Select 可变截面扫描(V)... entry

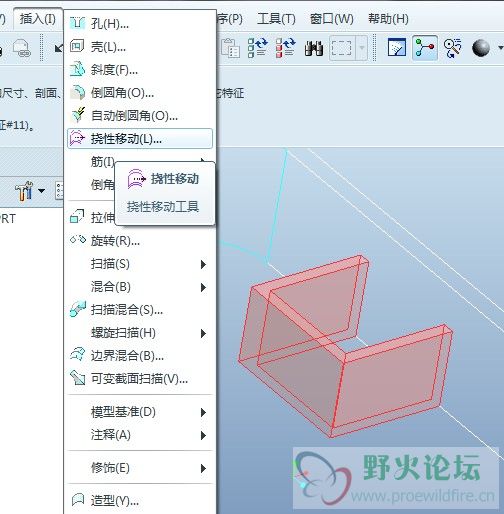pyautogui.click(x=140, y=379)
